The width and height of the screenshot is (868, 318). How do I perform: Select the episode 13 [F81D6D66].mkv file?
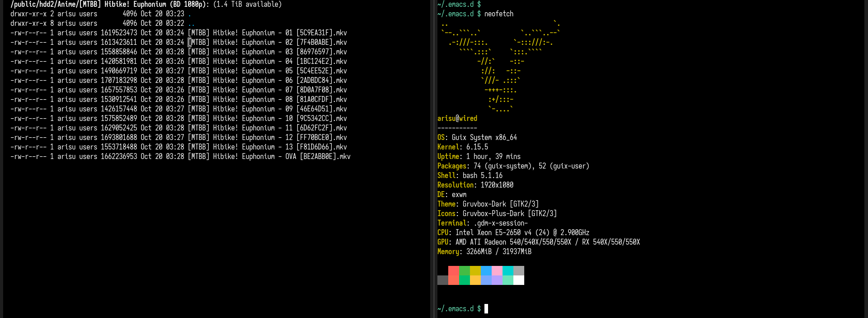point(267,147)
